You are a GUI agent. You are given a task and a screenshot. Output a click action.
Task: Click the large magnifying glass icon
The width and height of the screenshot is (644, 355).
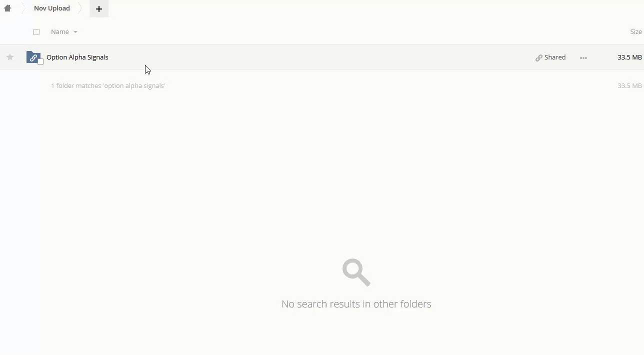(356, 272)
